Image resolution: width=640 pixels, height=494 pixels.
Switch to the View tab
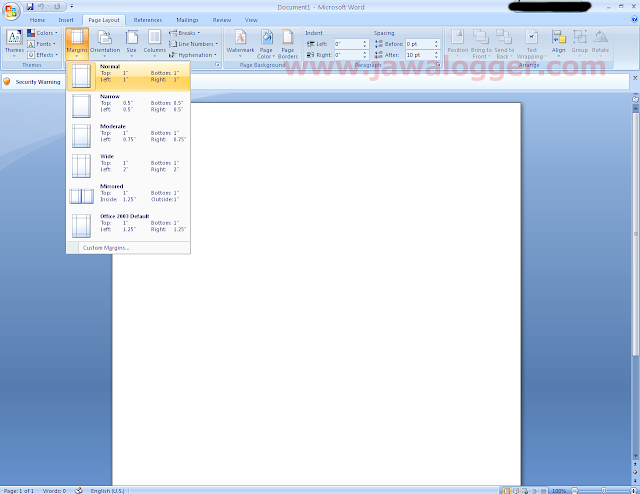point(251,20)
